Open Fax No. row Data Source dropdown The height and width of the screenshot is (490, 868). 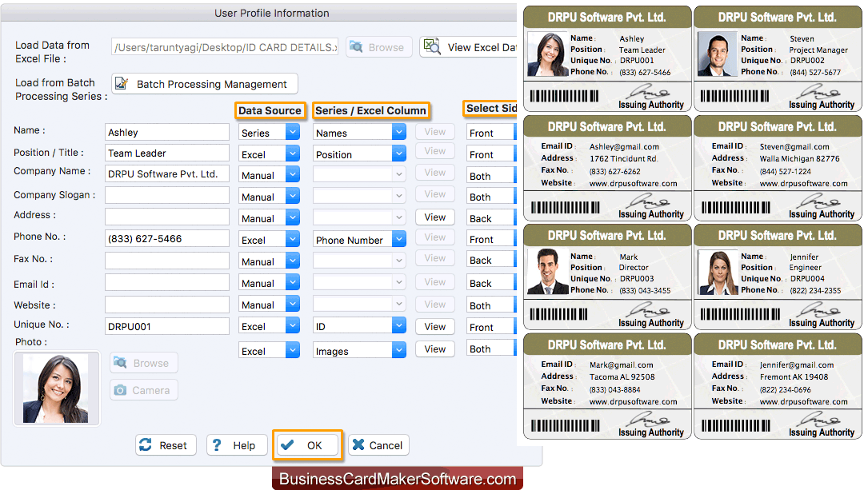pyautogui.click(x=269, y=261)
